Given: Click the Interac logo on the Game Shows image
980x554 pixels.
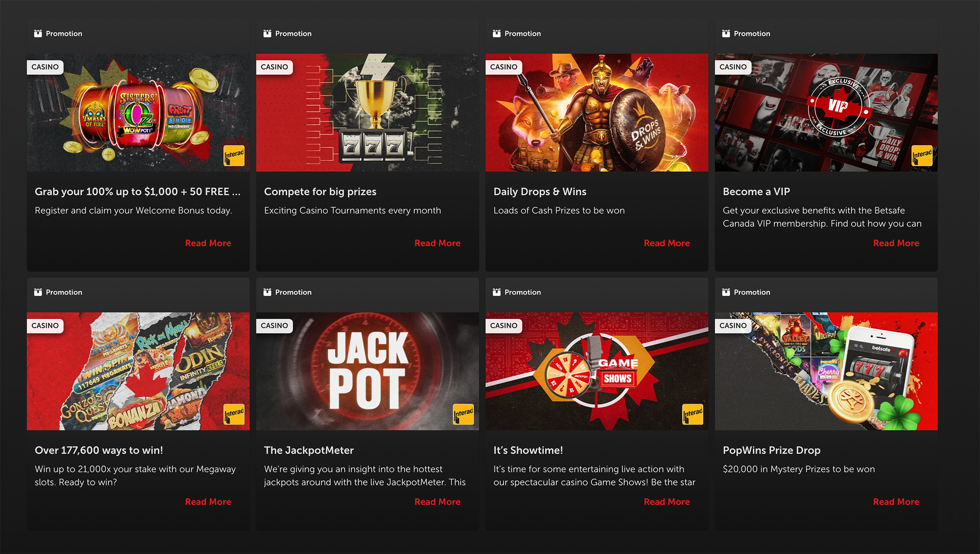Looking at the screenshot, I should click(x=693, y=414).
